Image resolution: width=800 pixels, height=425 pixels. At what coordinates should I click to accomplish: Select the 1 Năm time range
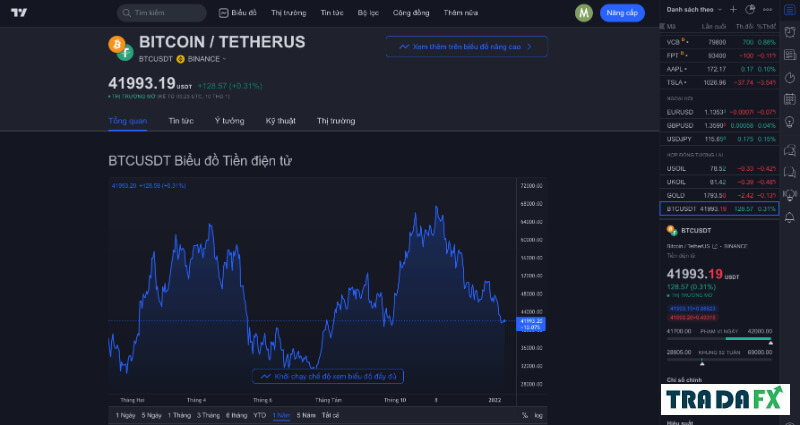(x=281, y=415)
